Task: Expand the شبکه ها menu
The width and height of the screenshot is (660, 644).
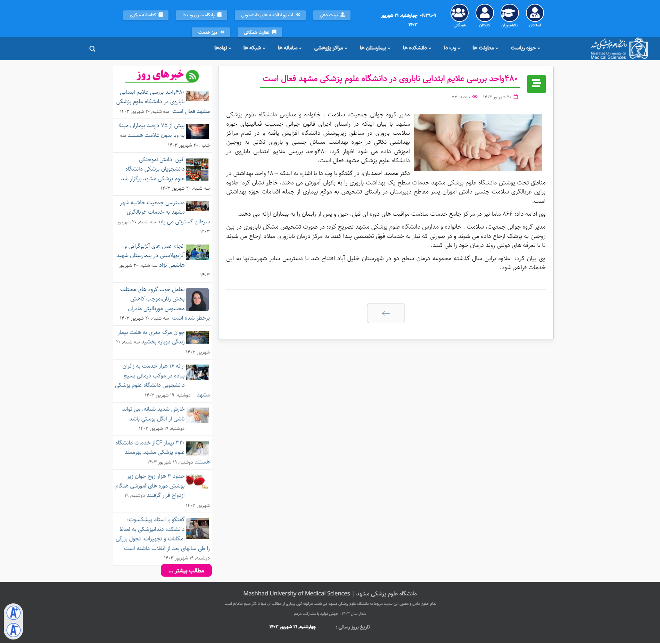Action: pos(254,48)
